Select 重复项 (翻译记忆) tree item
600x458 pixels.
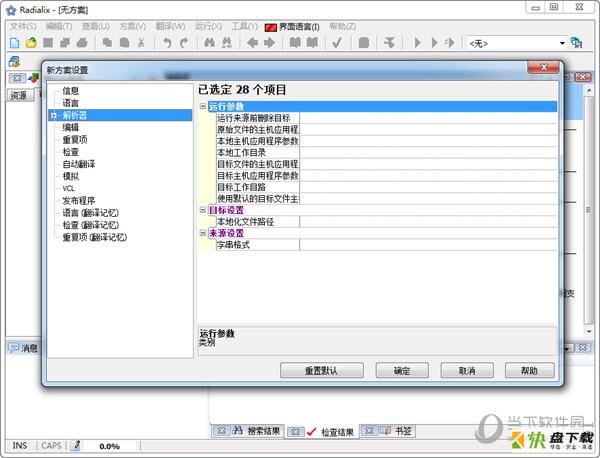point(95,238)
